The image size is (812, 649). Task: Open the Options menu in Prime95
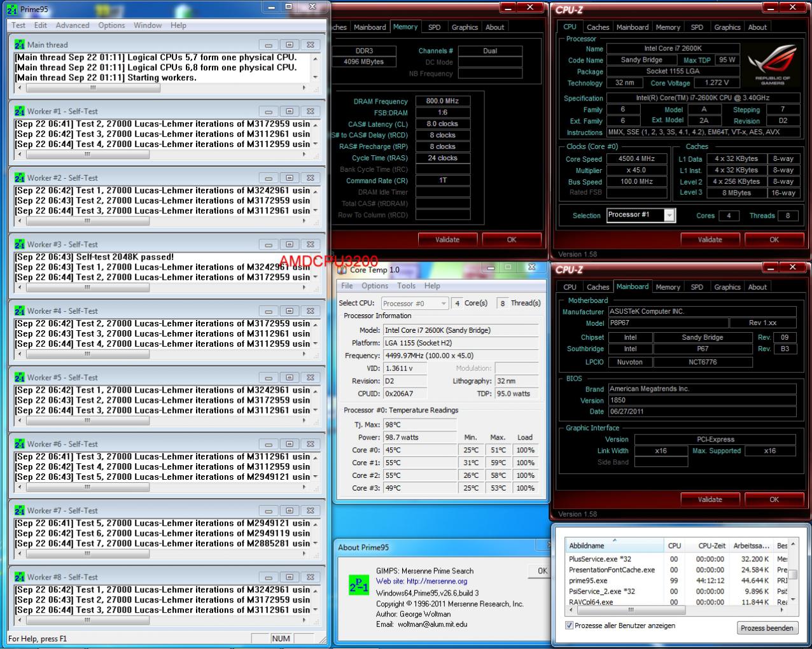111,25
